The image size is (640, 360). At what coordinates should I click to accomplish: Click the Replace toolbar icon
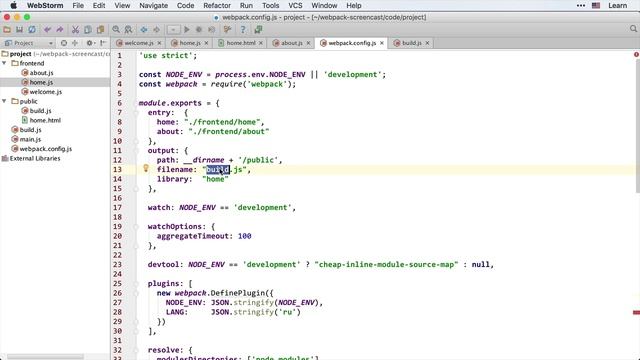[x=128, y=29]
